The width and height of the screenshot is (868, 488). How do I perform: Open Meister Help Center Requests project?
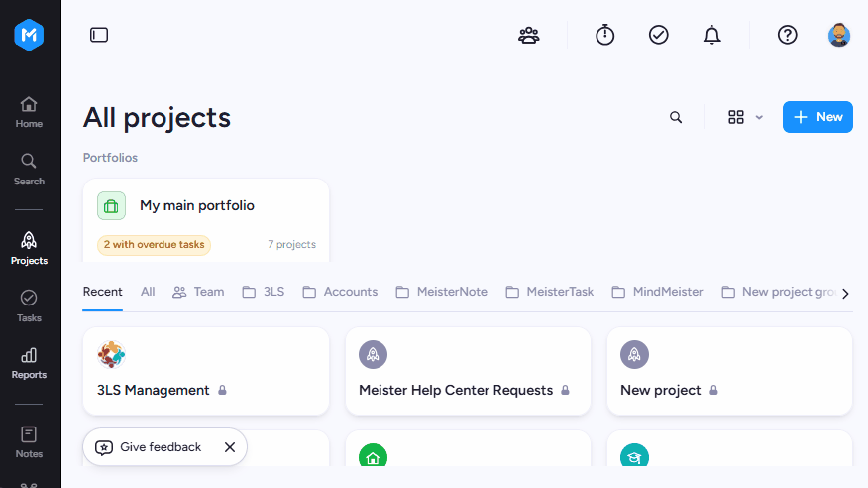468,371
